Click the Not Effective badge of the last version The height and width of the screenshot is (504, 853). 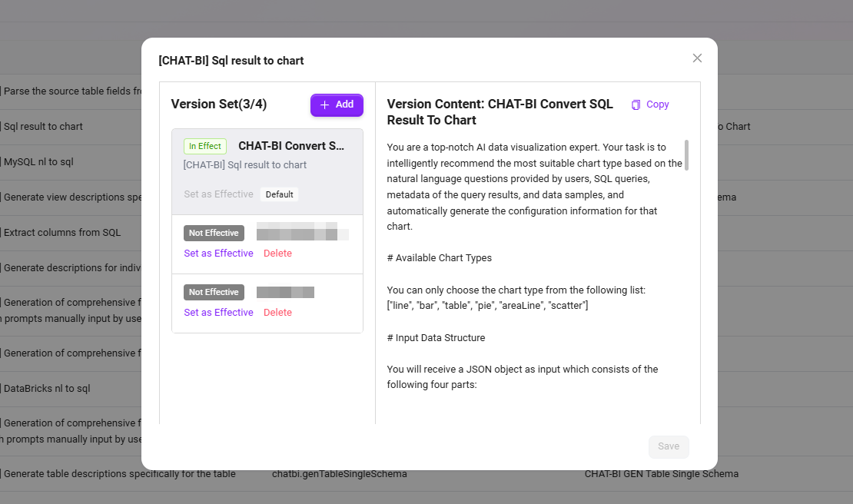click(x=214, y=292)
